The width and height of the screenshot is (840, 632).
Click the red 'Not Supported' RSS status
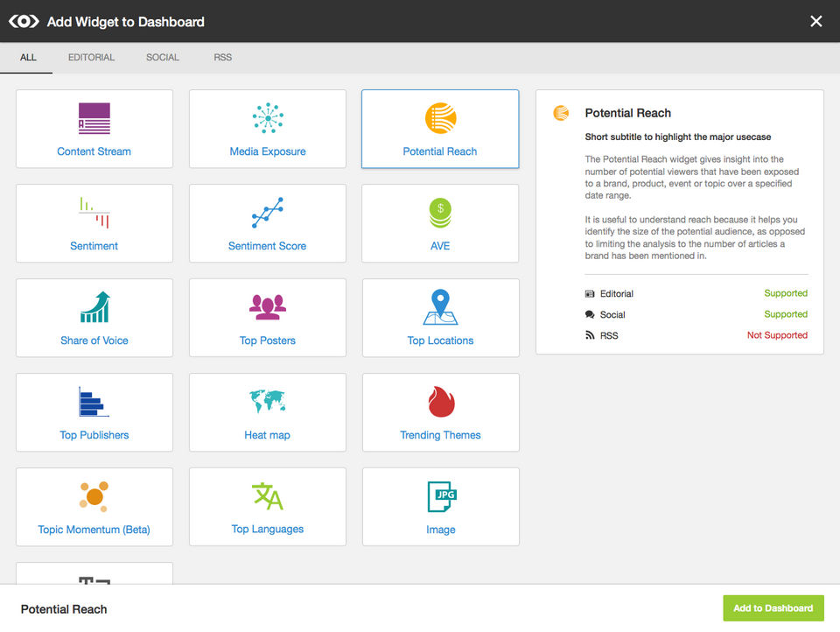[x=777, y=335]
